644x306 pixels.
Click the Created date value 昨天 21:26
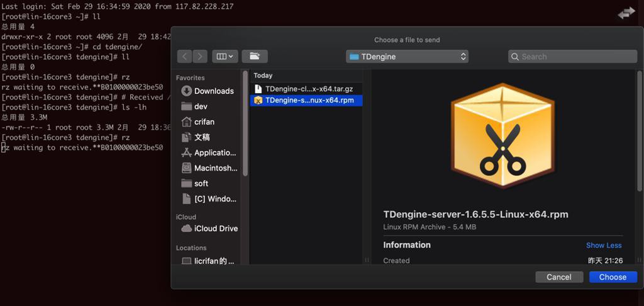pyautogui.click(x=606, y=260)
